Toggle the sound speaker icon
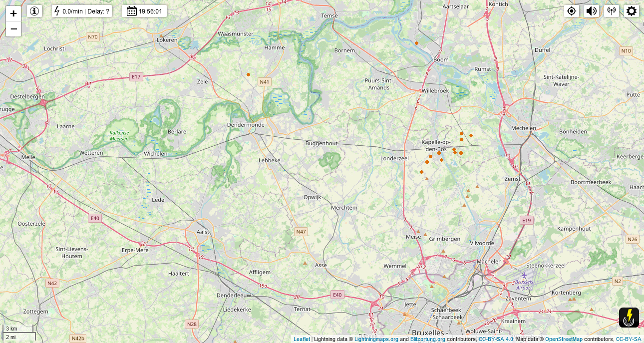Viewport: 644px width, 343px height. click(x=592, y=11)
